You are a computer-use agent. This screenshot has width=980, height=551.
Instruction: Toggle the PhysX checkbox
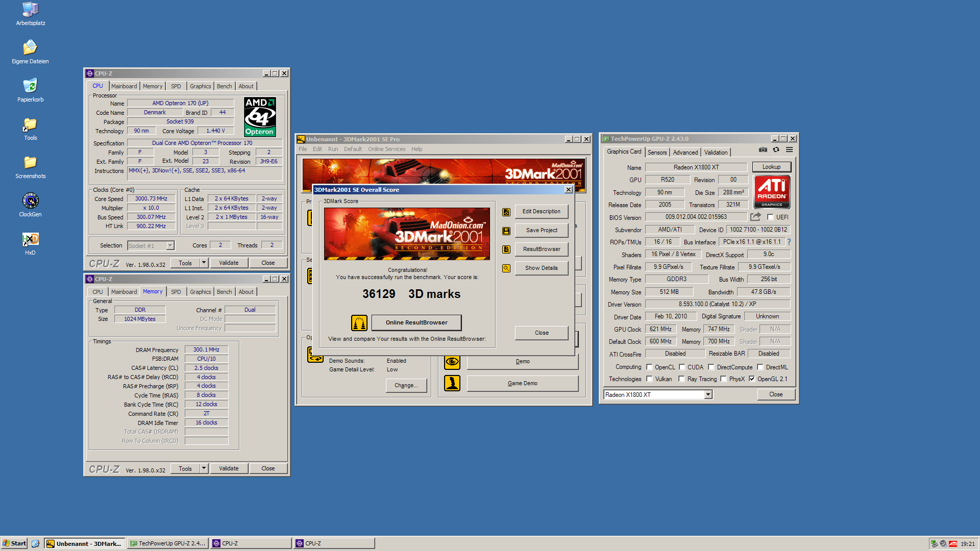(x=723, y=379)
